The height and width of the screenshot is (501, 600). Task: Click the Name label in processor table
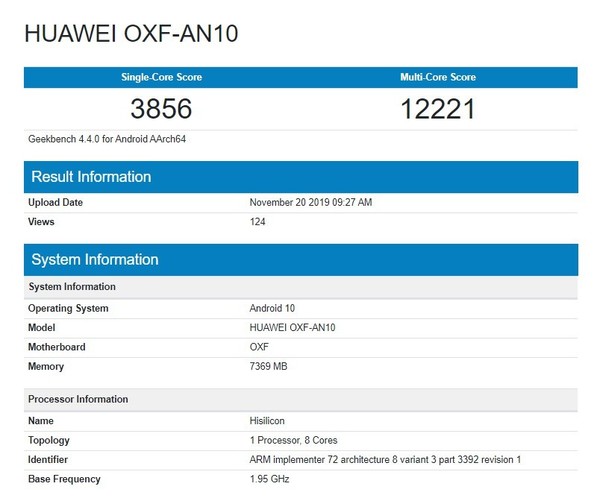click(41, 421)
